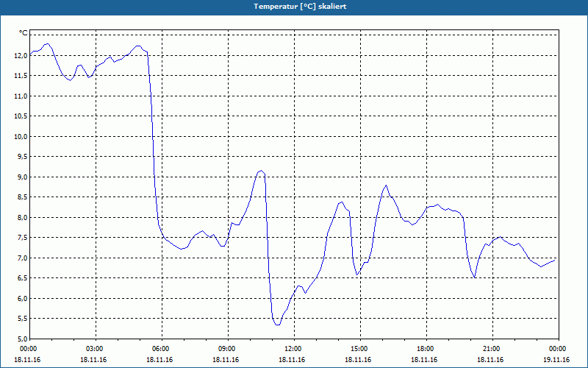Image resolution: width=588 pixels, height=368 pixels.
Task: Select the 6,5 y-axis tick label
Action: (x=22, y=279)
